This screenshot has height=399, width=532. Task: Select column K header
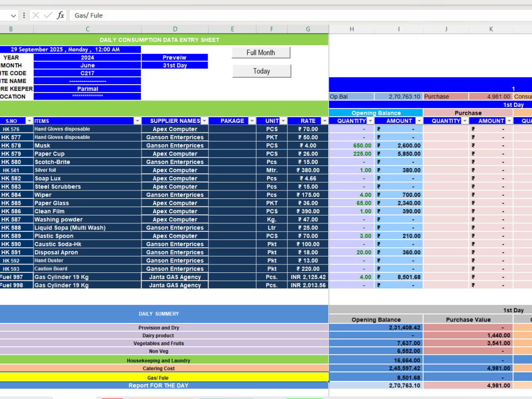click(491, 29)
